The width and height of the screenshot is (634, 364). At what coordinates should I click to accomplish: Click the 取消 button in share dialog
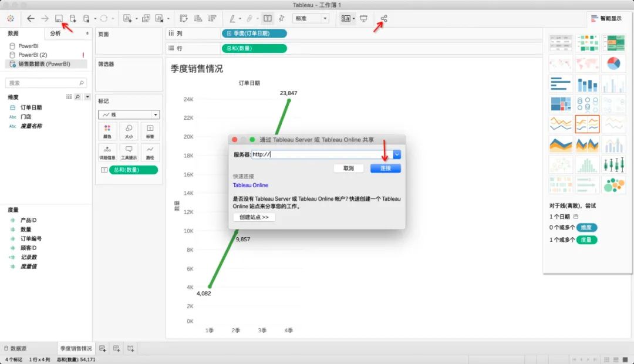349,168
